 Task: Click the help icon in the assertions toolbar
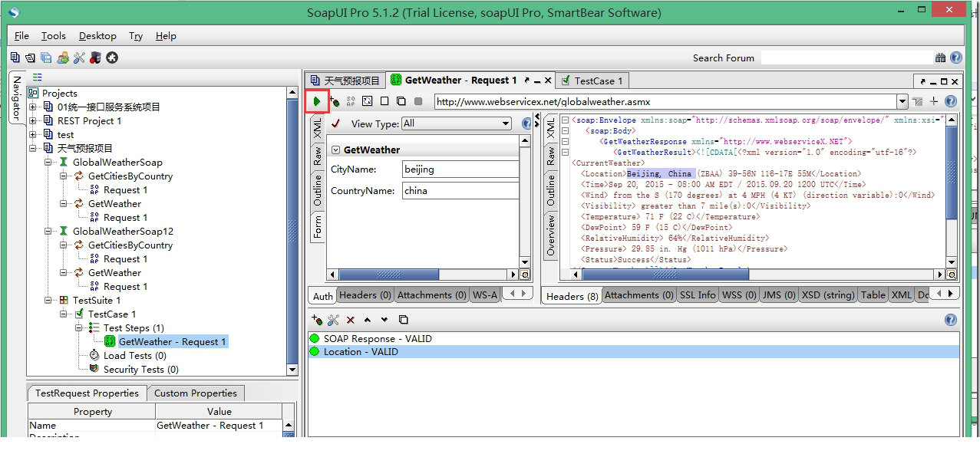(951, 321)
